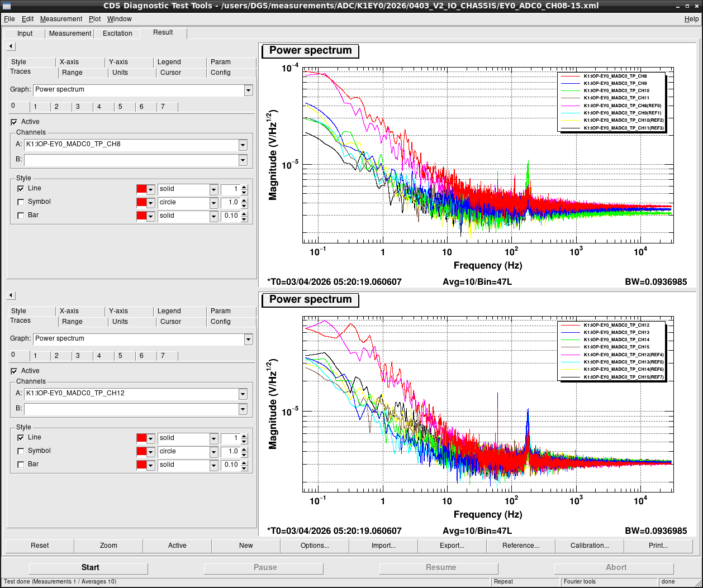Collapse the upper graph options panel arrow
The image size is (703, 588).
tap(11, 46)
